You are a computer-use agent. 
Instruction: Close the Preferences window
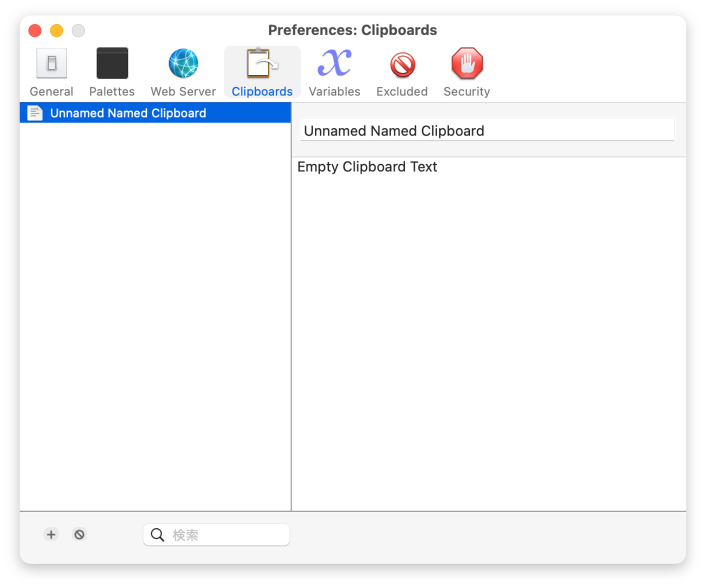click(35, 30)
